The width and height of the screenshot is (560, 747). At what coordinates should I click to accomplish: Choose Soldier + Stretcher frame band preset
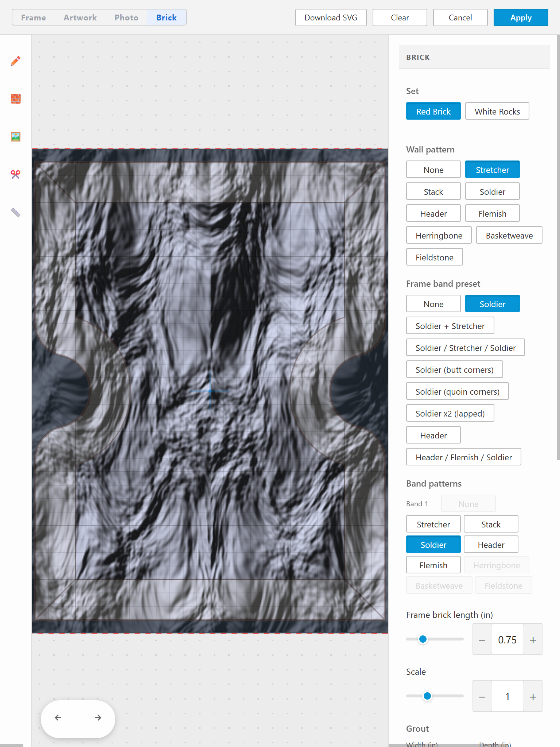tap(450, 326)
